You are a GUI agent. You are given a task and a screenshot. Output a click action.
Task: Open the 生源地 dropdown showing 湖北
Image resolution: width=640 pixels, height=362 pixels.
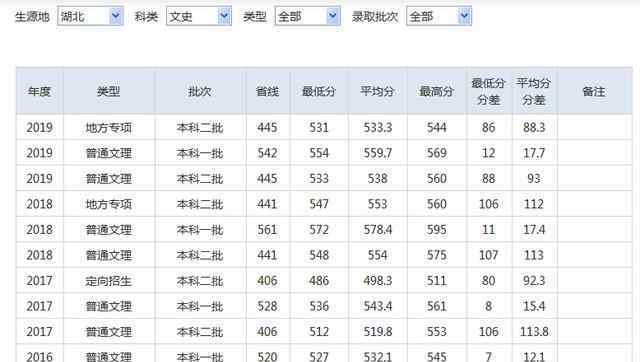click(90, 16)
